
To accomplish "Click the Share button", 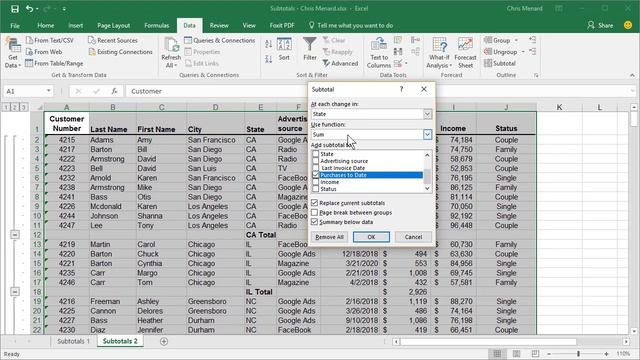I will (600, 25).
